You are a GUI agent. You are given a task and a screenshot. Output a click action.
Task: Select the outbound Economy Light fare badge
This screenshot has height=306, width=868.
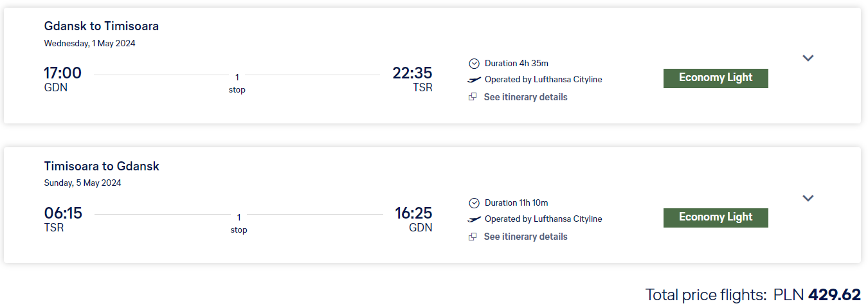click(x=716, y=78)
